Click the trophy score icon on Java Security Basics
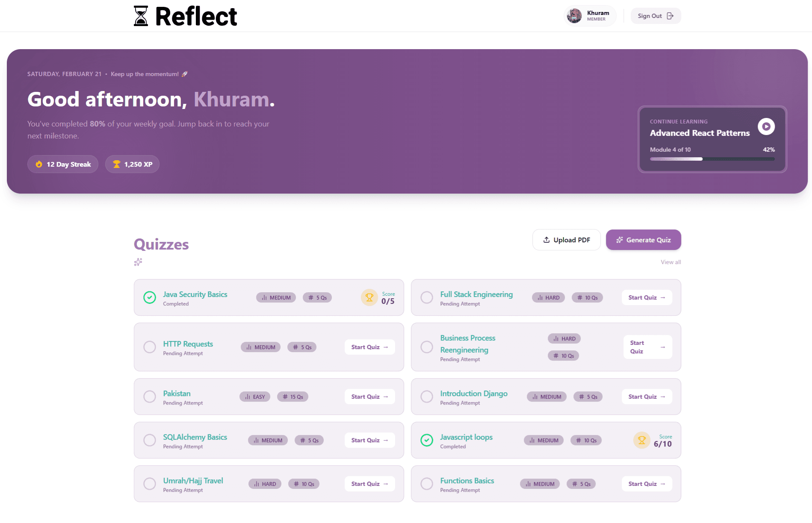Image resolution: width=812 pixels, height=523 pixels. [369, 297]
